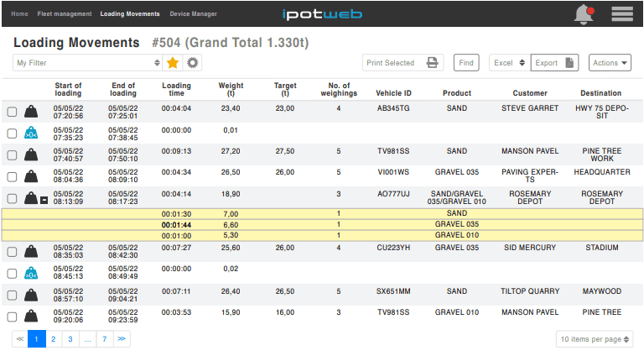Screen dimensions: 644x361
Task: Open Fleet management in the top navigation
Action: (64, 14)
